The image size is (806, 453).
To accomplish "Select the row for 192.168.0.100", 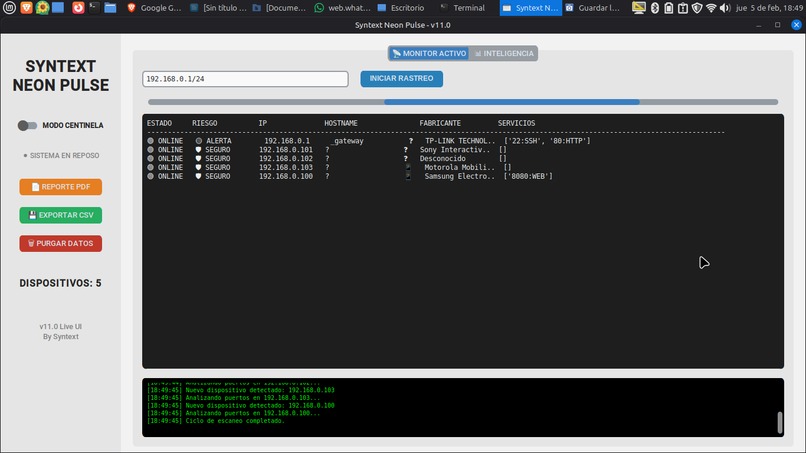I will (x=350, y=176).
